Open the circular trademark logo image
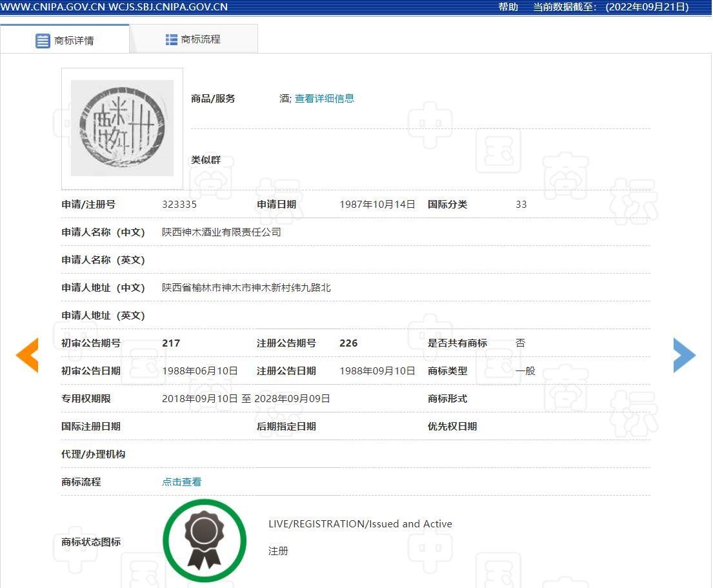Screen dimensions: 713x588 coord(122,128)
